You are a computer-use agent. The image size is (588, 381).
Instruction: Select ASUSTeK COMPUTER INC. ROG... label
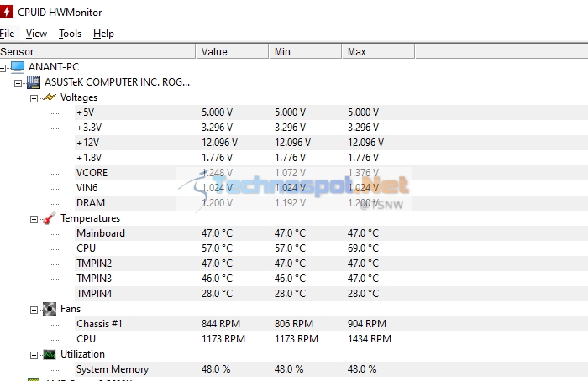tap(117, 81)
